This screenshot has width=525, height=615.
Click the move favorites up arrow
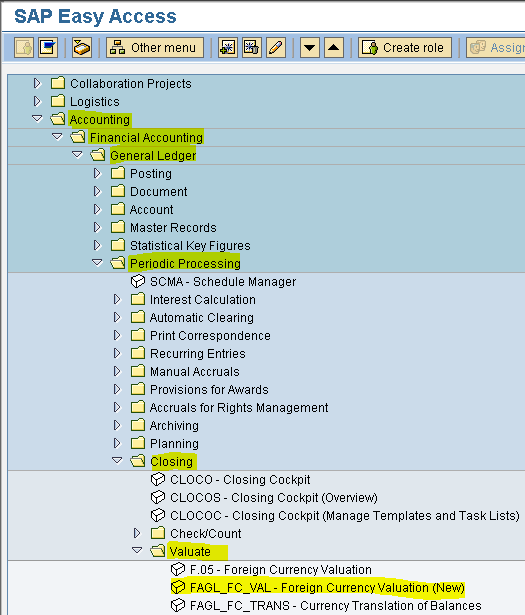coord(334,48)
